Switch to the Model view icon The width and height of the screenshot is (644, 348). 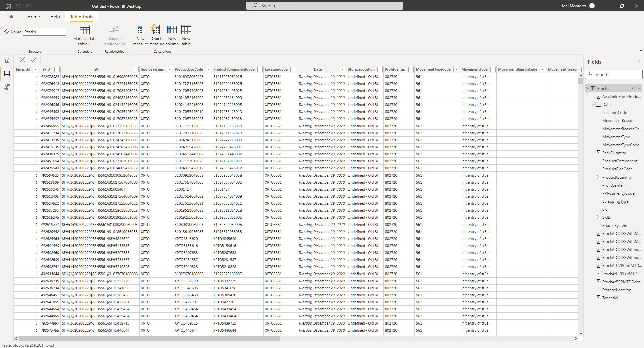(7, 87)
